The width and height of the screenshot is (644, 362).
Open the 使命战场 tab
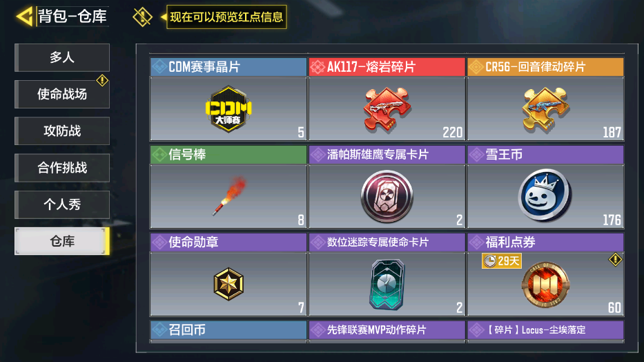coord(62,94)
